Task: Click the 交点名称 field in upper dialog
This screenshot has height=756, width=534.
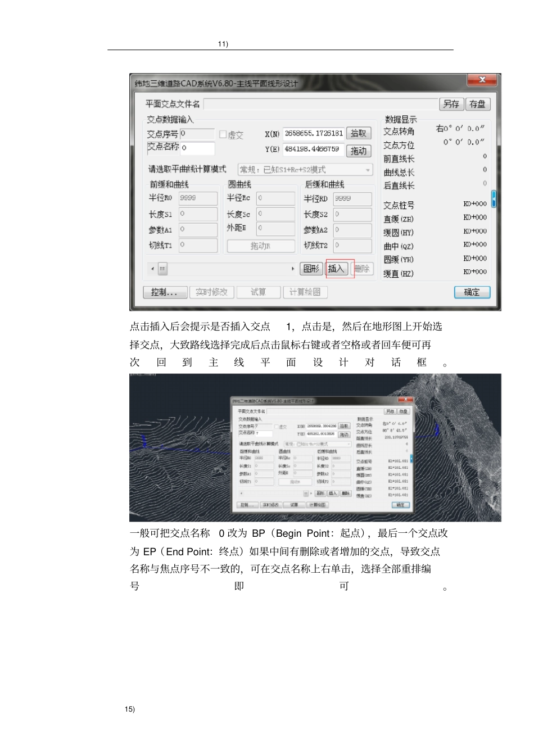Action: pyautogui.click(x=197, y=148)
